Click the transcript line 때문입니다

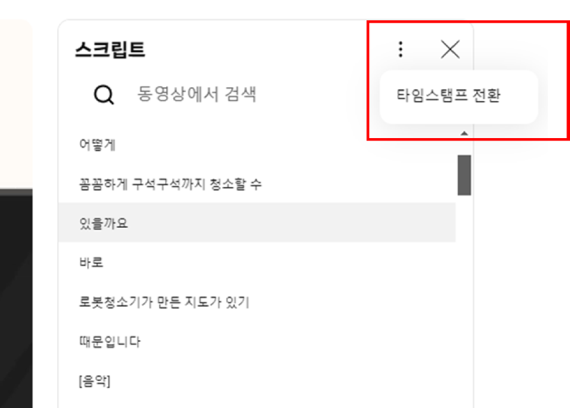click(109, 341)
